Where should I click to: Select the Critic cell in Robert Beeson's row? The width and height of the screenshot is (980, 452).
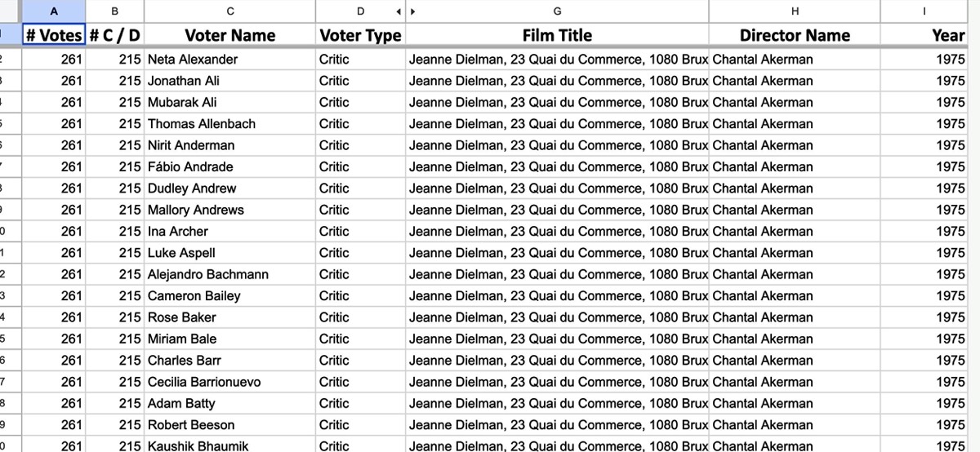tap(360, 424)
